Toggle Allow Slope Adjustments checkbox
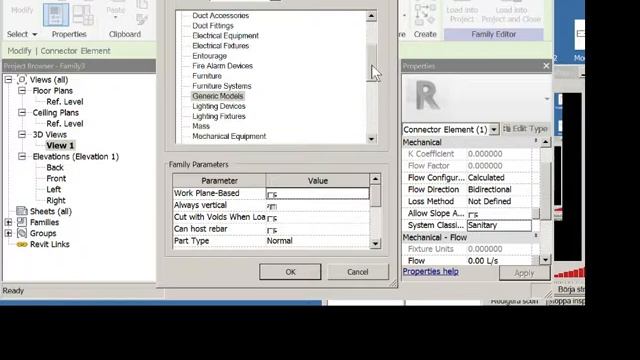 pos(472,214)
